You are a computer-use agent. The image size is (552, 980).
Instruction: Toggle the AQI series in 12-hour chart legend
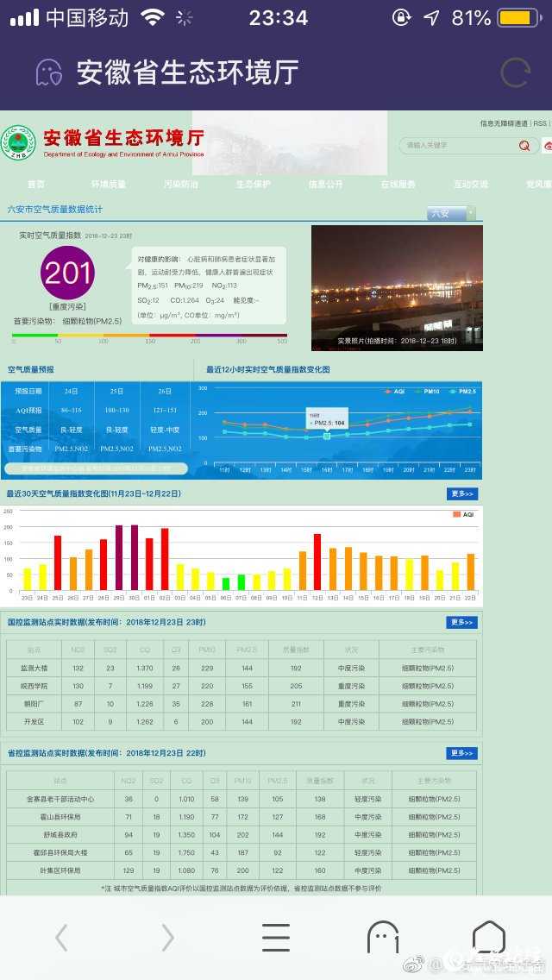point(394,392)
